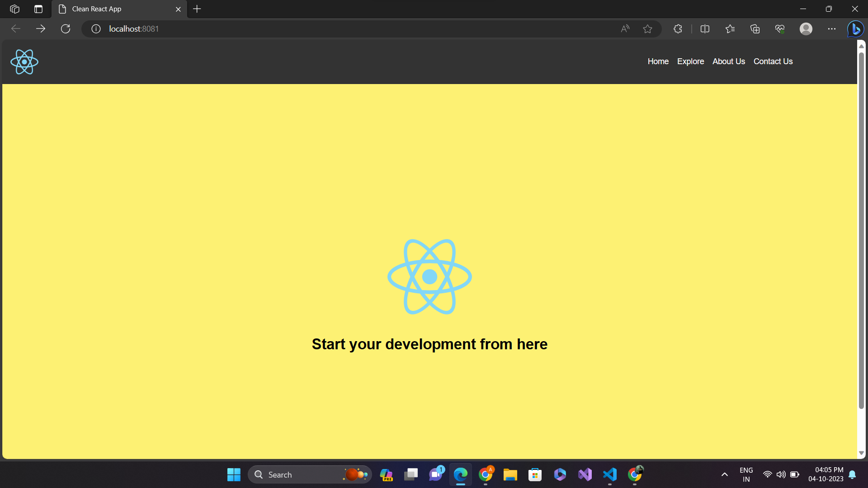Go to the About Us section
The height and width of the screenshot is (488, 868).
pyautogui.click(x=728, y=61)
